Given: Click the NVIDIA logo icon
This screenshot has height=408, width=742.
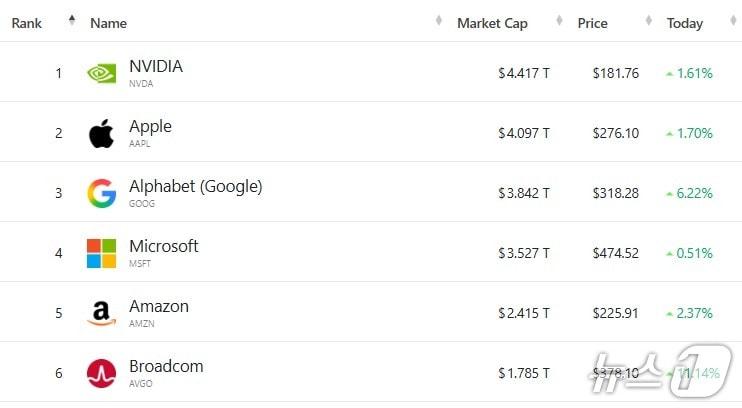Looking at the screenshot, I should 101,73.
